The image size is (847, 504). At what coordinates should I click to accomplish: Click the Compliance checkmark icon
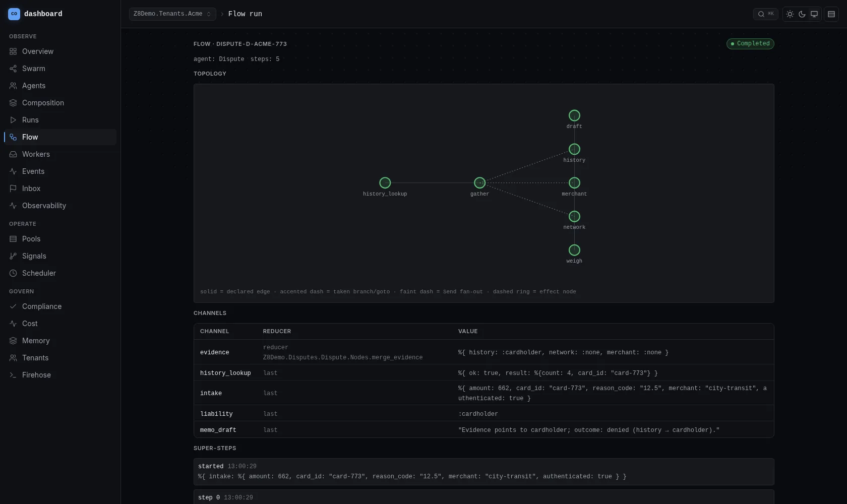[13, 306]
